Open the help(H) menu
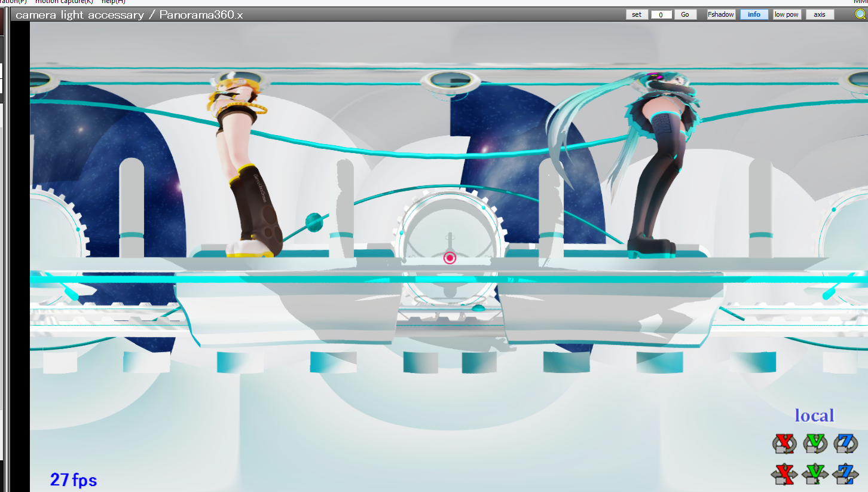This screenshot has height=492, width=868. [x=113, y=2]
